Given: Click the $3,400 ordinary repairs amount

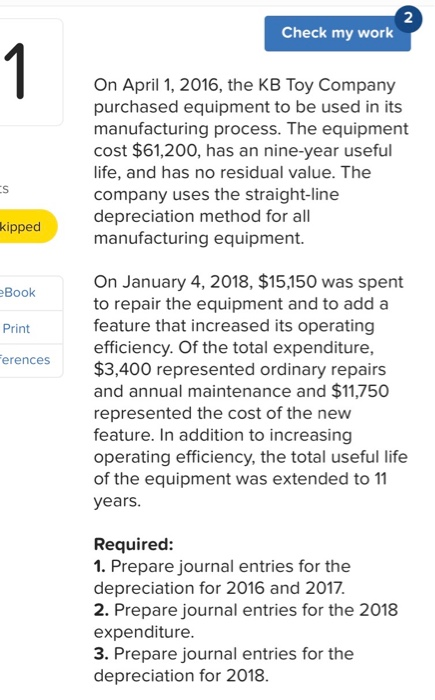Looking at the screenshot, I should (x=123, y=369).
